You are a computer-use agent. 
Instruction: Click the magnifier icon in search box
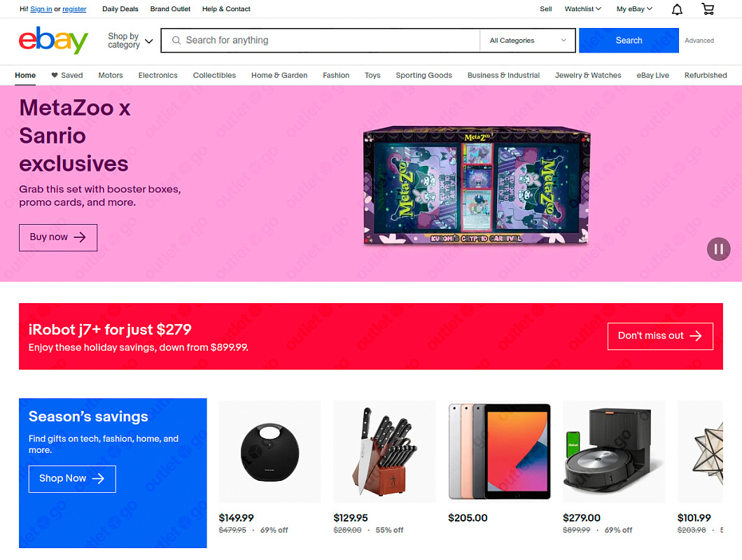coord(176,40)
